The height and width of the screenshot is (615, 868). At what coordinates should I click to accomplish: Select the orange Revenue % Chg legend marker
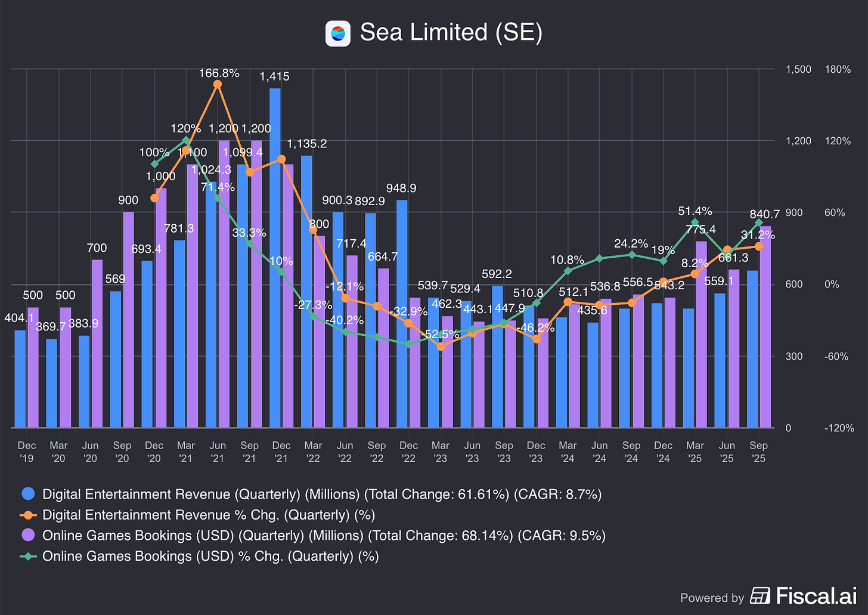click(29, 515)
